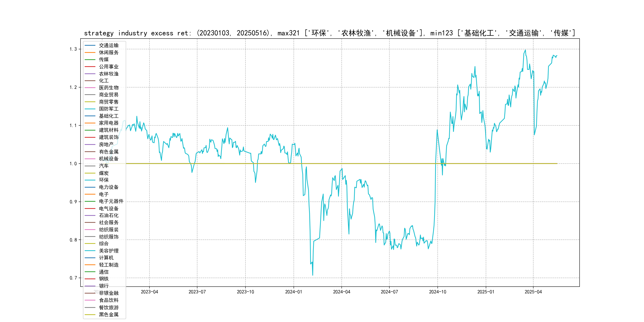The image size is (644, 322).
Task: Click the 国防军工 legend color line
Action: (90, 109)
